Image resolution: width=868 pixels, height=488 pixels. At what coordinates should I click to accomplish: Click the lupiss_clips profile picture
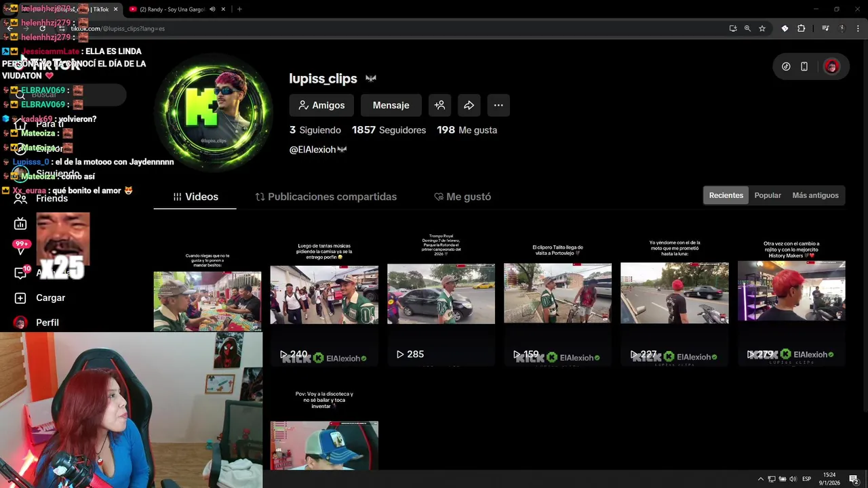pyautogui.click(x=213, y=112)
